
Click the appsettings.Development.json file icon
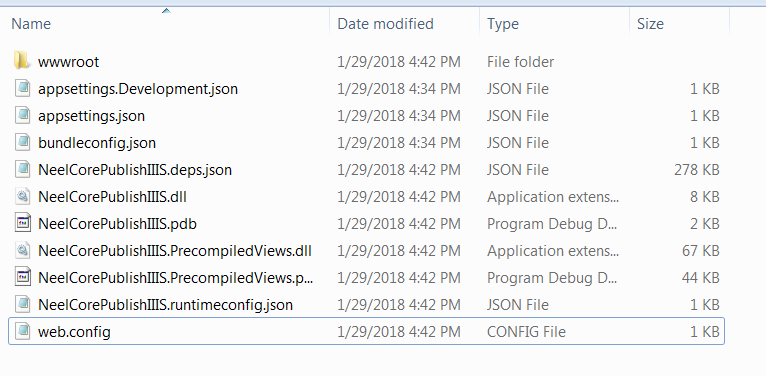pos(22,89)
